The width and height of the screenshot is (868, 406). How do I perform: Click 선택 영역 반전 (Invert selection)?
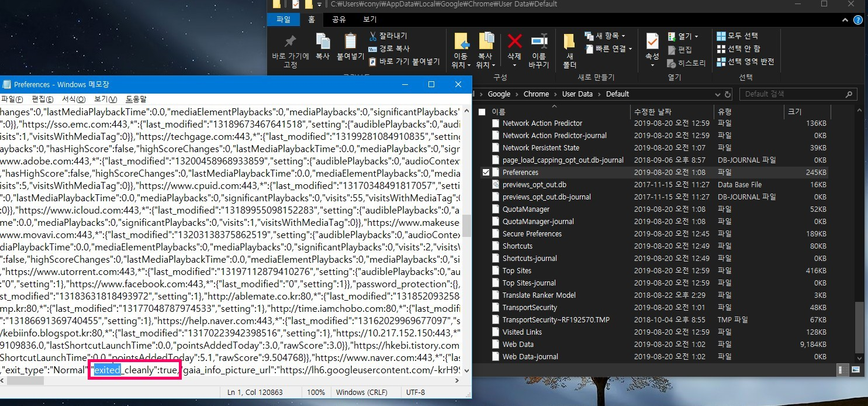[x=746, y=61]
